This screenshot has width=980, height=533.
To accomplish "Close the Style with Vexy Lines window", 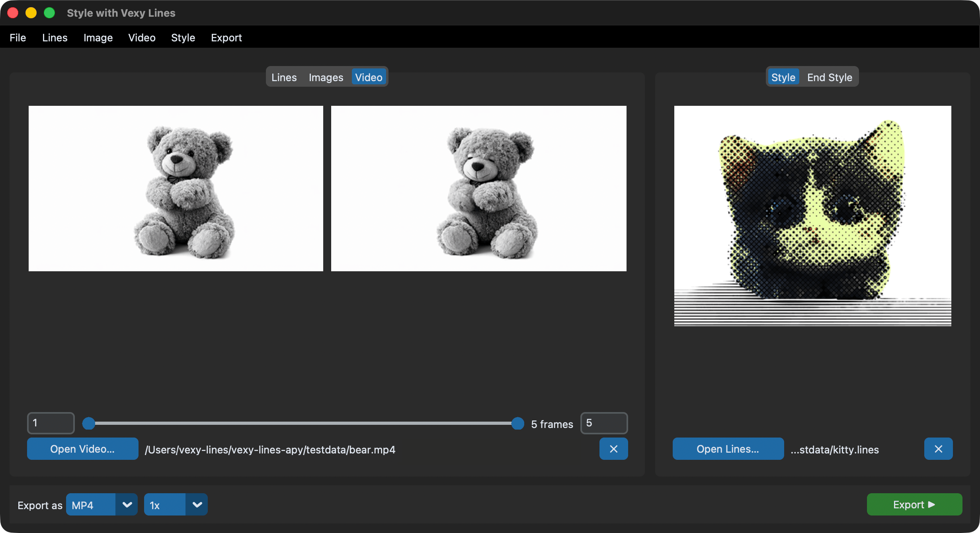I will pos(13,13).
